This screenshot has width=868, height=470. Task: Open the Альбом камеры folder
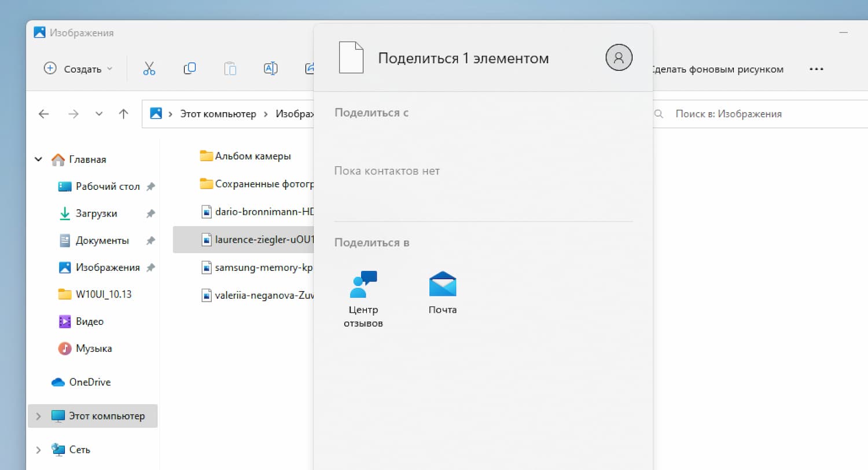[x=252, y=156]
